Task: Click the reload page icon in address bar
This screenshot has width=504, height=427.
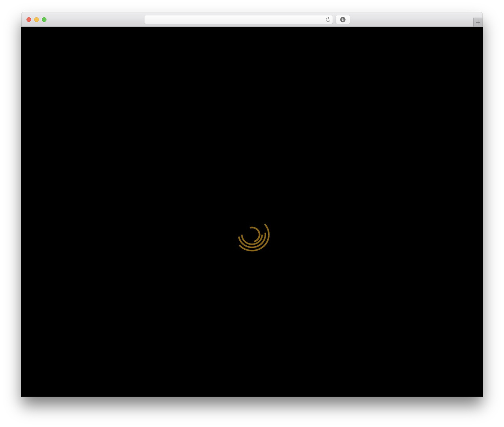Action: click(328, 20)
